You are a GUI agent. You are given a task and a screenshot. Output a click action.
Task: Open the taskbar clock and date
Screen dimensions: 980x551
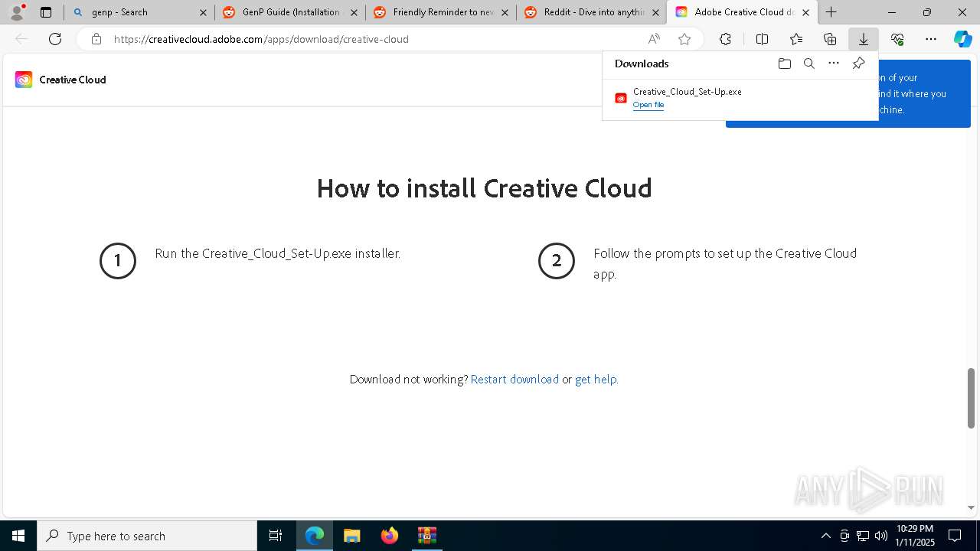(x=915, y=536)
